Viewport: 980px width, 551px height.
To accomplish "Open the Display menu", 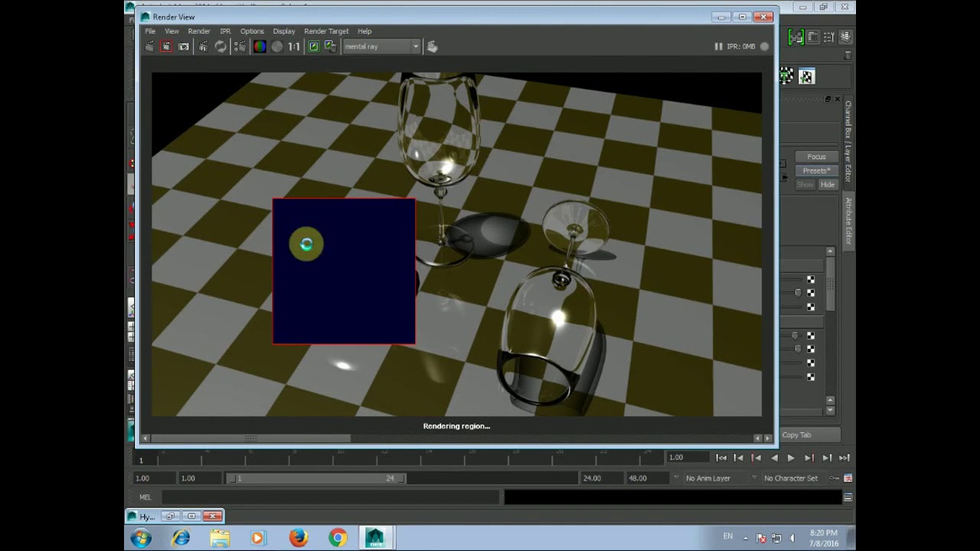I will click(284, 31).
